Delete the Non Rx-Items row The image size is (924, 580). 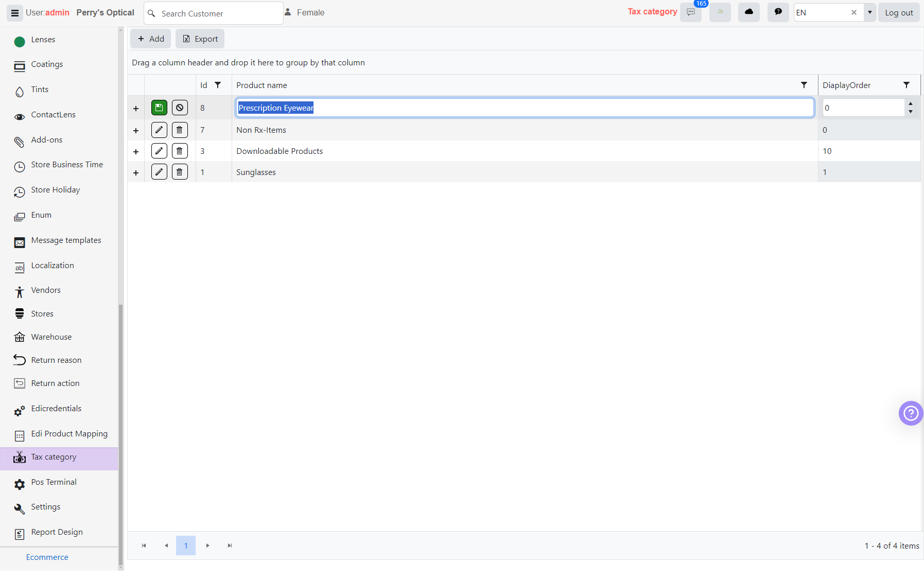click(180, 130)
